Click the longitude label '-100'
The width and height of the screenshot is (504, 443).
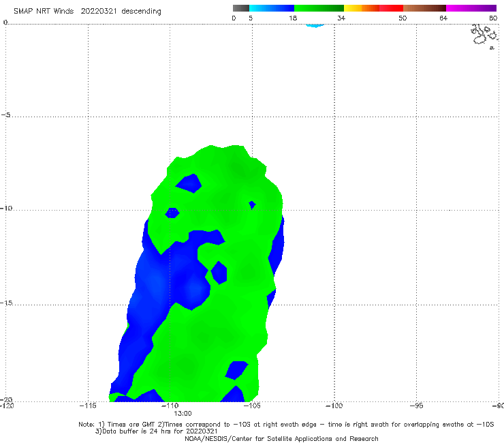pos(334,406)
